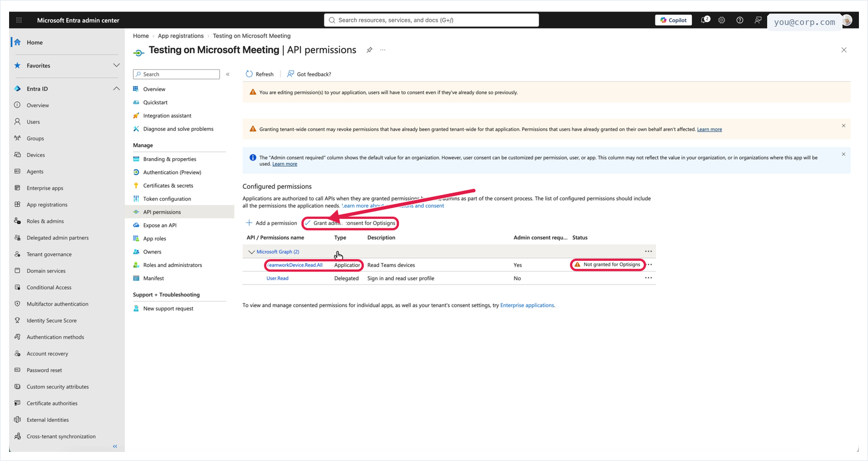
Task: Click the Account recovery icon
Action: coord(18,353)
